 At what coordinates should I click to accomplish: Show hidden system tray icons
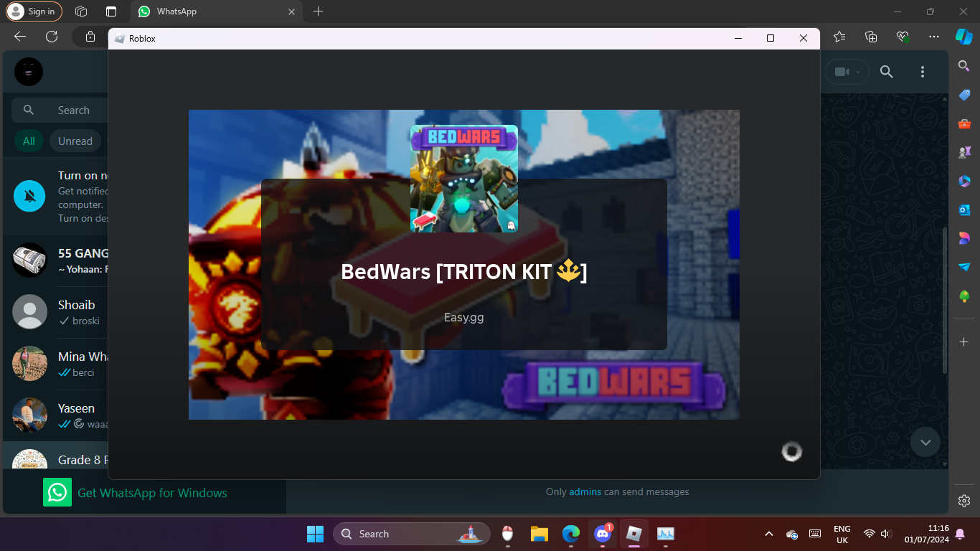point(769,534)
